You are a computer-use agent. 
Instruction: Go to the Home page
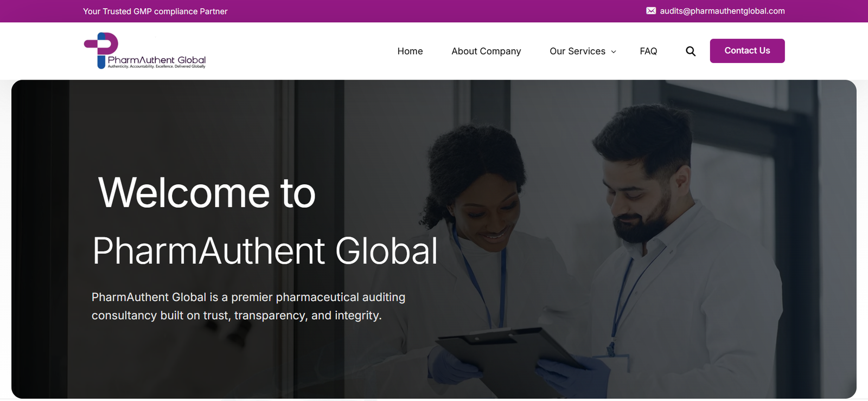coord(410,51)
